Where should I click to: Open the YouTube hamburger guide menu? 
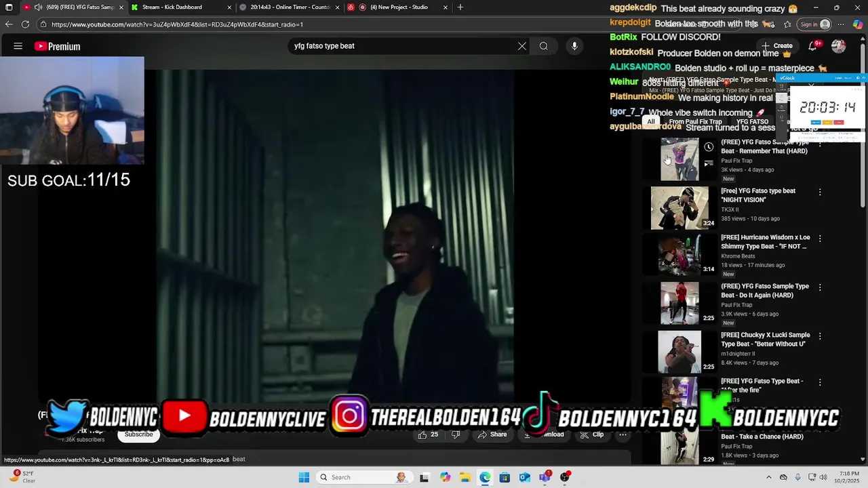coord(18,46)
